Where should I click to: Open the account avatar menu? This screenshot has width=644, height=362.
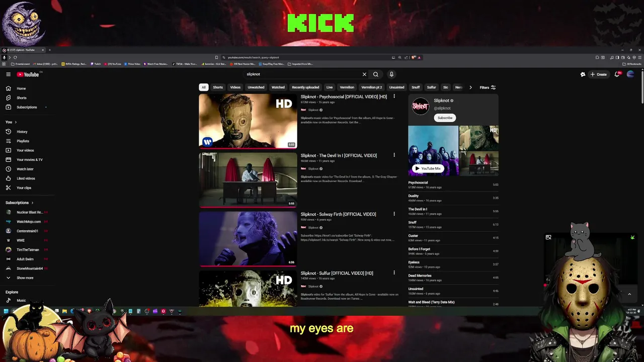[630, 74]
